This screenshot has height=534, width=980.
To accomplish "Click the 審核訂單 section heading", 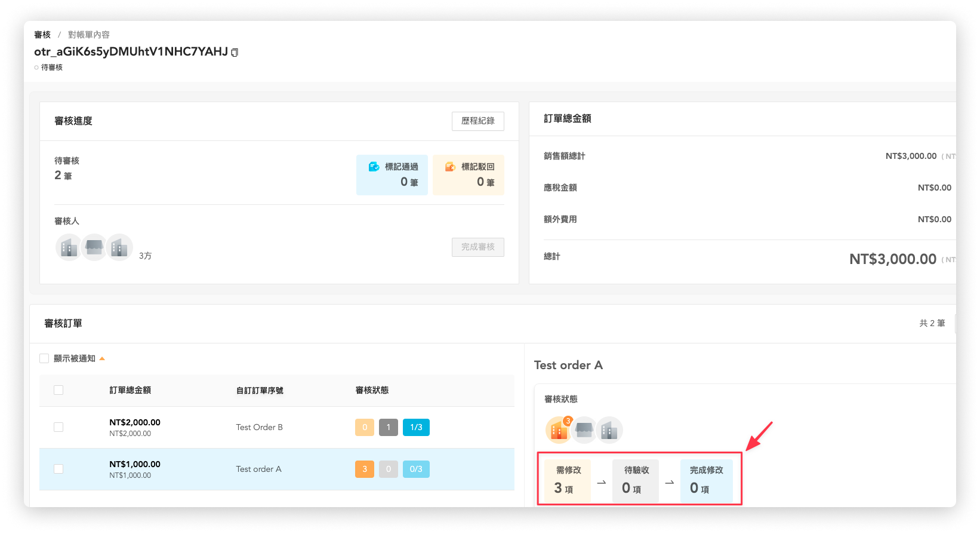I will (63, 323).
